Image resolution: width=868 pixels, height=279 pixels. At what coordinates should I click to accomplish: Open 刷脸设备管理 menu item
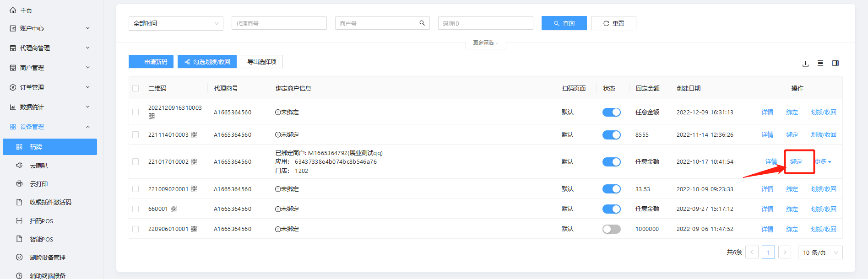tap(50, 257)
